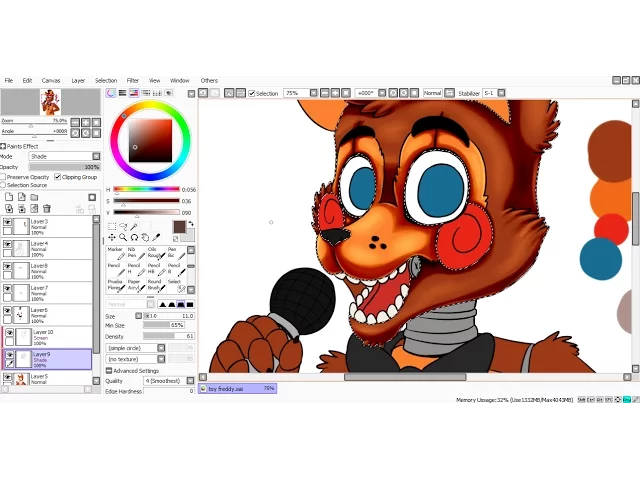The width and height of the screenshot is (640, 480).
Task: Toggle the RGB slider panel icon
Action: pyautogui.click(x=122, y=93)
